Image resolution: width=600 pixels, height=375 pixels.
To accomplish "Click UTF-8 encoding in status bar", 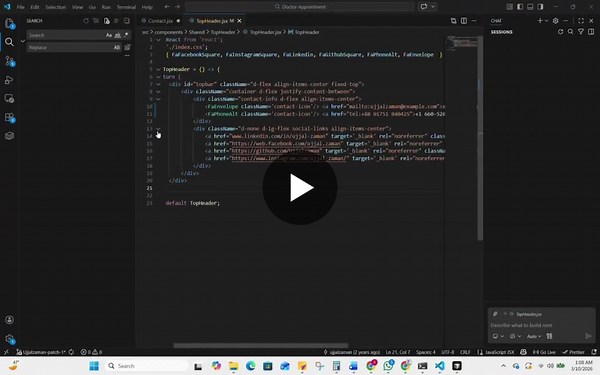I will (x=448, y=352).
